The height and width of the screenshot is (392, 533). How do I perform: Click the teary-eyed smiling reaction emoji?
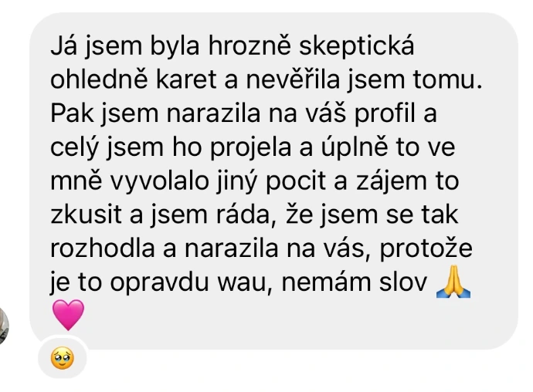click(63, 358)
